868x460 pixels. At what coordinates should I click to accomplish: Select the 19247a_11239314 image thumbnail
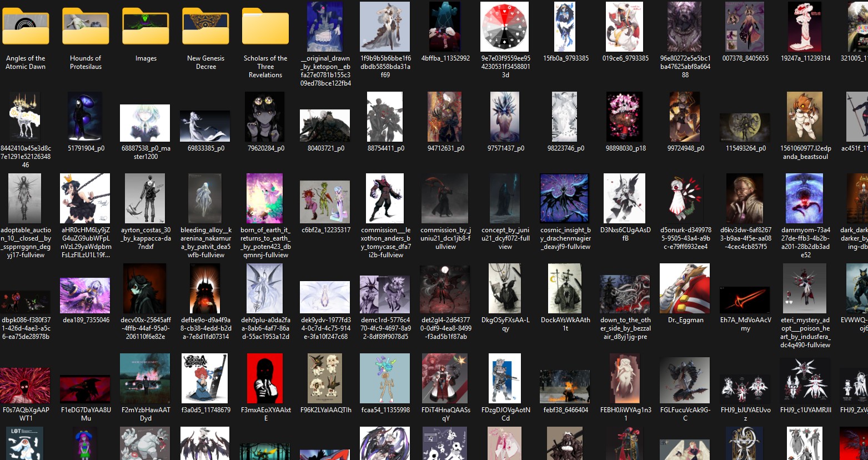805,27
